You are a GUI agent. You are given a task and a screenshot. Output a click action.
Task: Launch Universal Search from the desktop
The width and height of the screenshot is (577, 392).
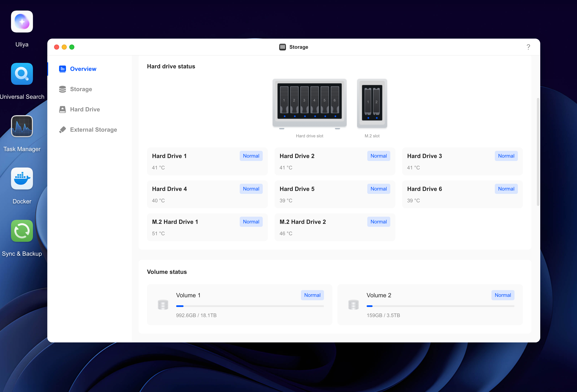tap(22, 74)
